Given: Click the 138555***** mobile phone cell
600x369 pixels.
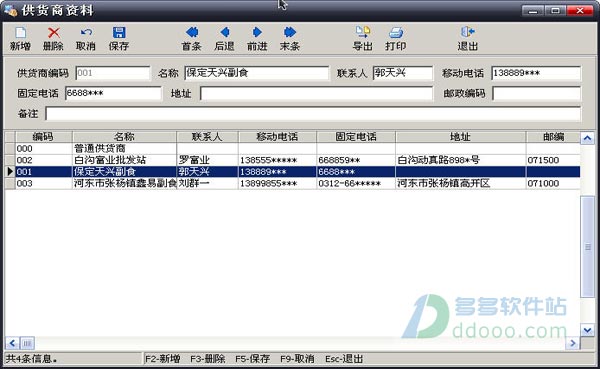Looking at the screenshot, I should (x=277, y=160).
